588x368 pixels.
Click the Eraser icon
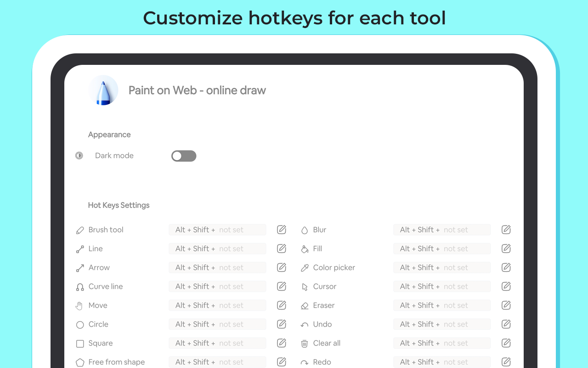tap(305, 305)
